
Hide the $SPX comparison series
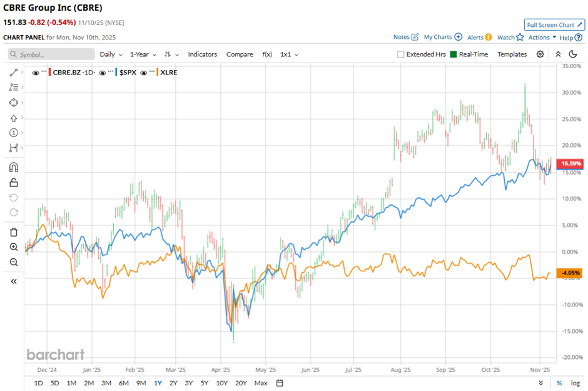(x=103, y=73)
